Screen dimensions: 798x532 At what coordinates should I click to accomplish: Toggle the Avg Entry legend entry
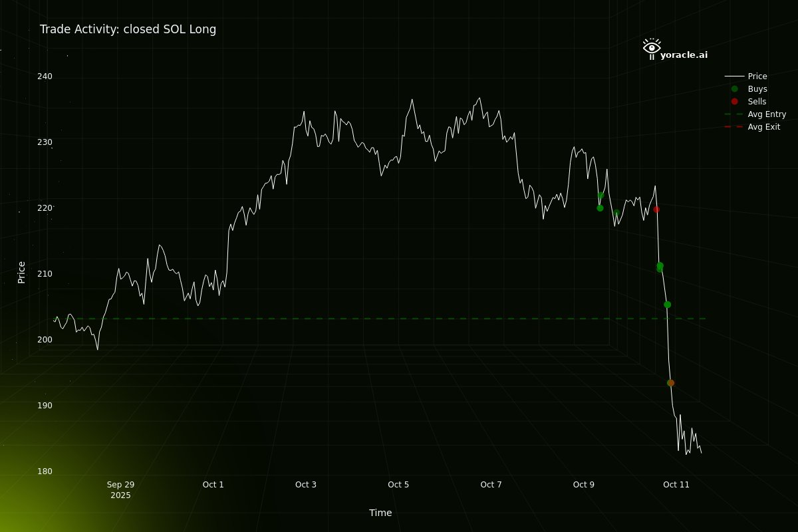[x=755, y=114]
